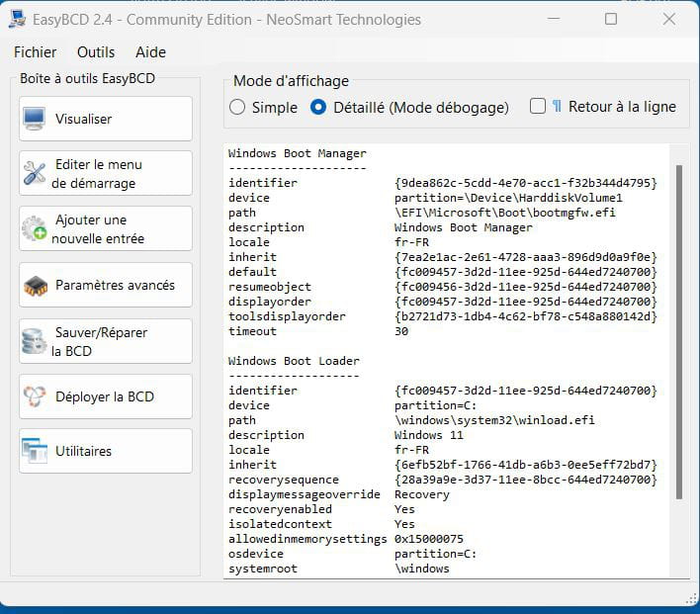Go to Ajouter une nouvelle entrée
Image resolution: width=700 pixels, height=614 pixels.
click(106, 228)
